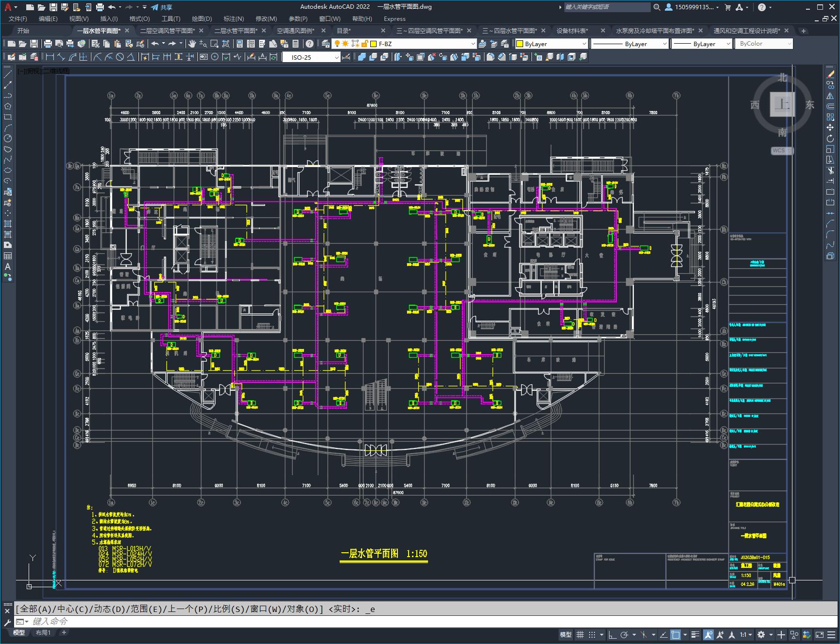Switch to the 目录 drawing tab
Viewport: 840px width, 644px height.
click(344, 31)
